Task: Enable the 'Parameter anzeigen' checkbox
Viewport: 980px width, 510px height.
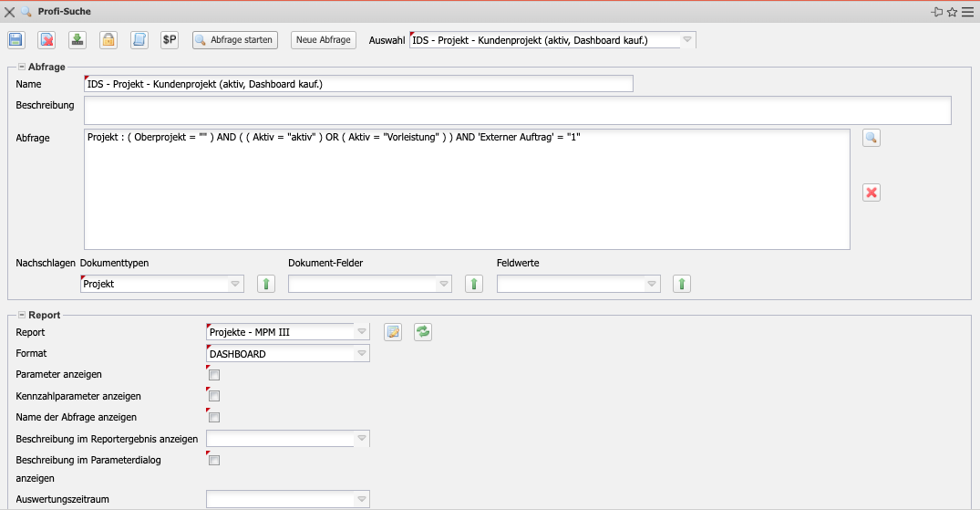Action: (214, 375)
